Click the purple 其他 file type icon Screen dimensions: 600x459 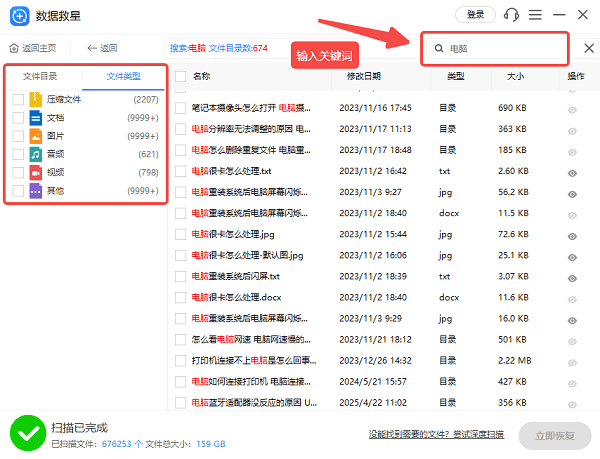click(35, 190)
